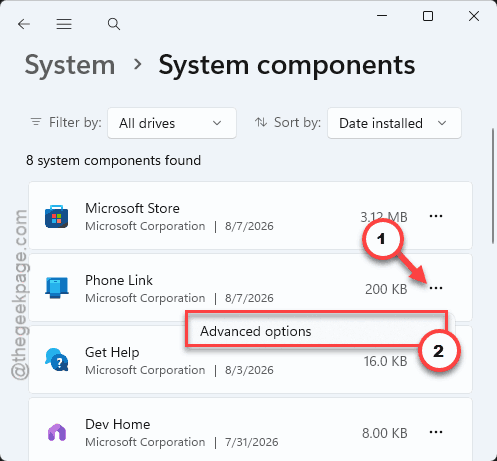Image resolution: width=497 pixels, height=461 pixels.
Task: Click the Phone Link app icon
Action: pyautogui.click(x=57, y=288)
